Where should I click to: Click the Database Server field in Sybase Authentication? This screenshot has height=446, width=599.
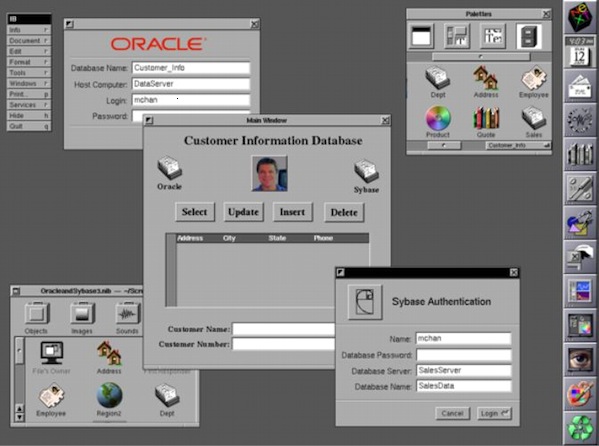point(463,370)
